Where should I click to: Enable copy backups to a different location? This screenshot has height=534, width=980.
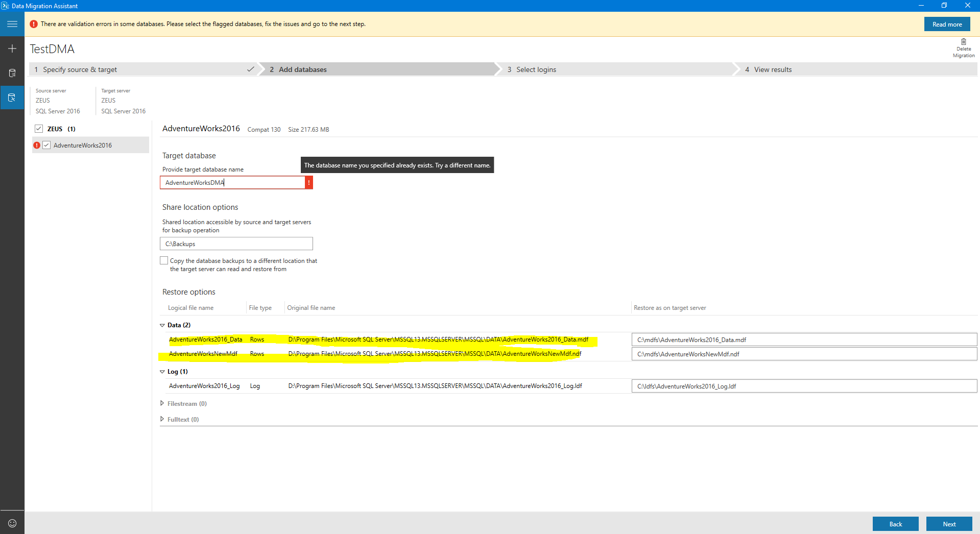coord(164,260)
